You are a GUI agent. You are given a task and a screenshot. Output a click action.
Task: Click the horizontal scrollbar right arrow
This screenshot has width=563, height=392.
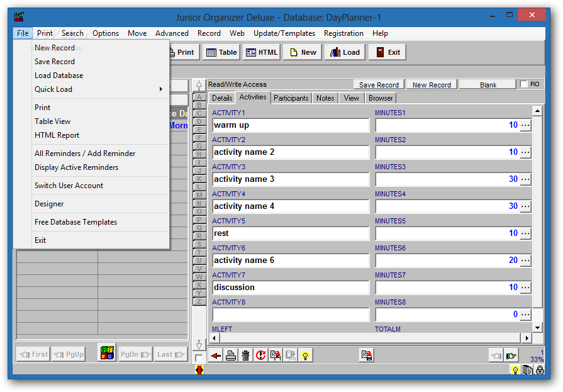coord(527,338)
